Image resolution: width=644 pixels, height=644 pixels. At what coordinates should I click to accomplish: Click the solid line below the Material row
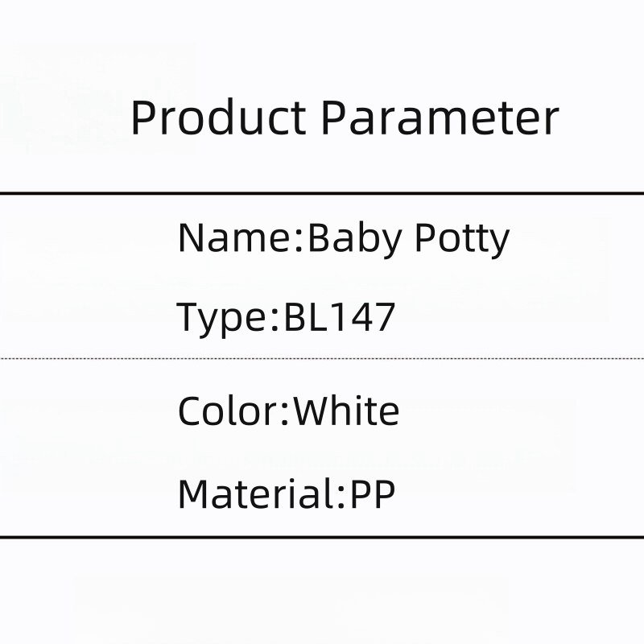pyautogui.click(x=322, y=536)
